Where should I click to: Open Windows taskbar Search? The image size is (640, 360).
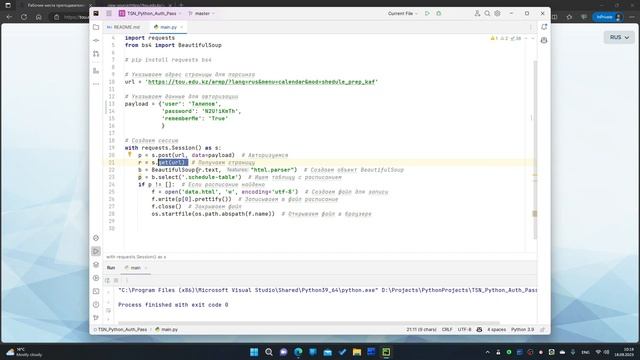269,352
